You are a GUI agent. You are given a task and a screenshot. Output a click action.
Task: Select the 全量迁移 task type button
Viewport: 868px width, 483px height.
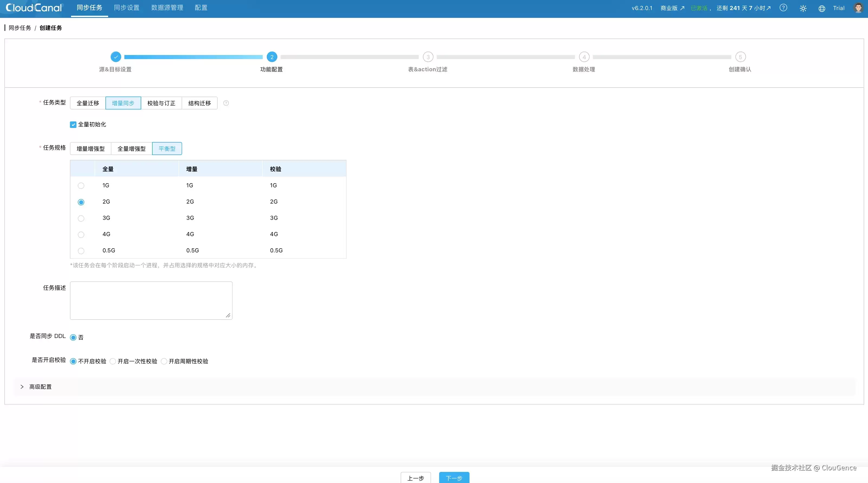88,103
